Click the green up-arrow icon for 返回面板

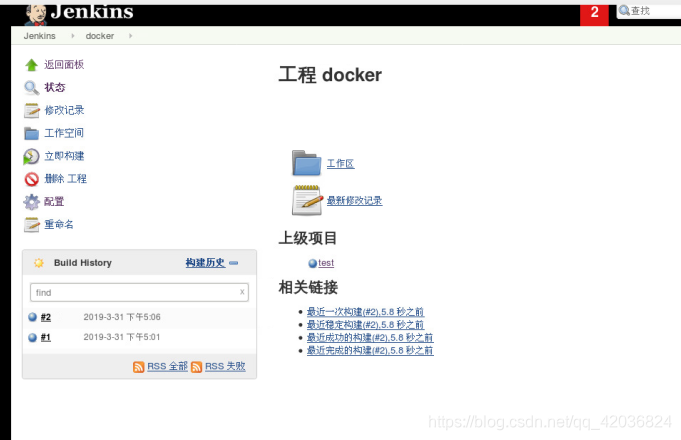tap(31, 65)
